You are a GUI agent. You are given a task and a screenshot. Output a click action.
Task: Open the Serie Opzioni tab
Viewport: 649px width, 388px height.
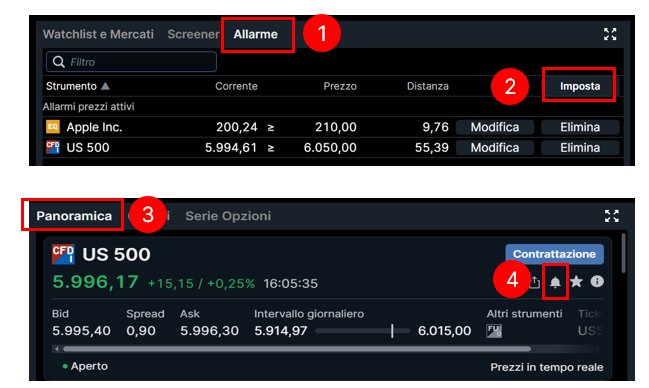(x=228, y=216)
